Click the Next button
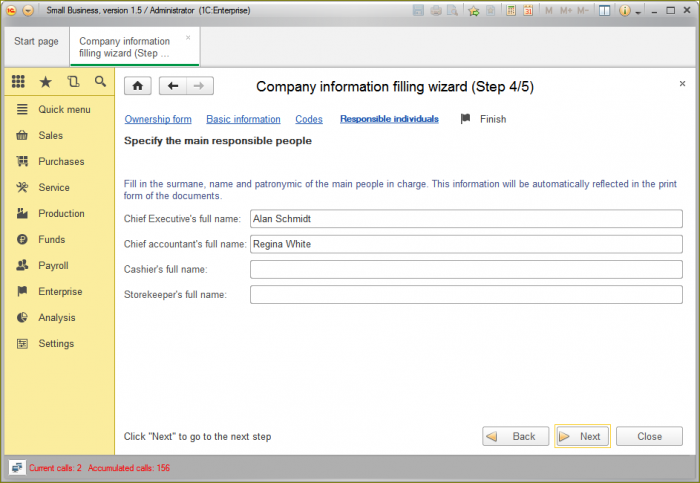Screen dimensions: 700x483 pos(583,436)
